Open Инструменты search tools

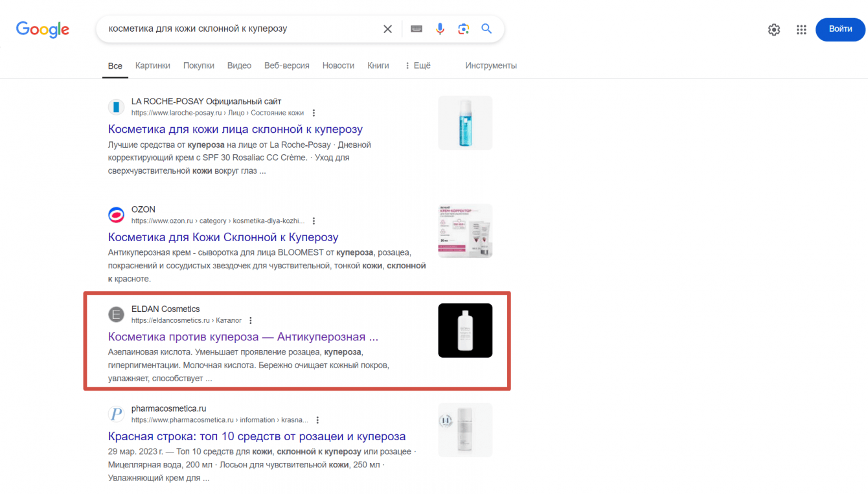tap(491, 65)
